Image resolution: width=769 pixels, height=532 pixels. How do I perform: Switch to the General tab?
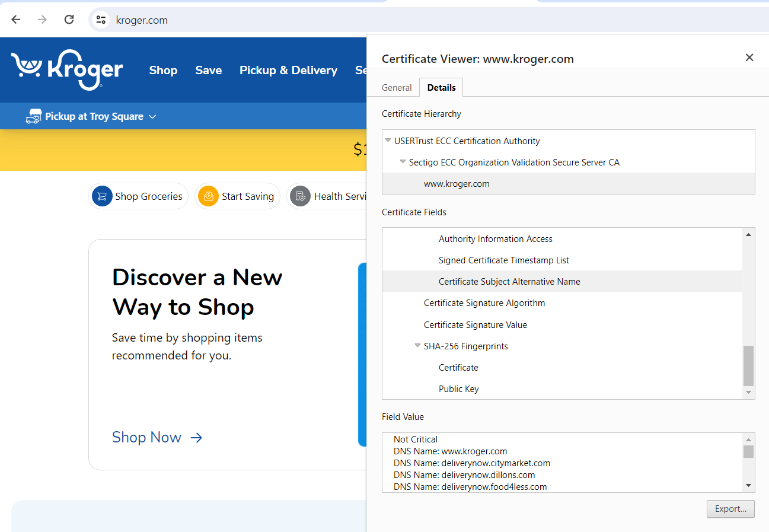396,88
